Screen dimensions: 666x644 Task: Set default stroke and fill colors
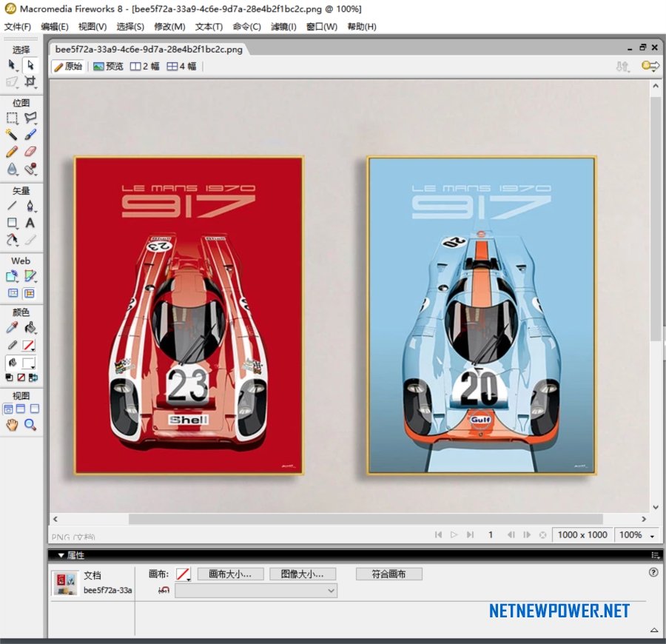tap(9, 378)
